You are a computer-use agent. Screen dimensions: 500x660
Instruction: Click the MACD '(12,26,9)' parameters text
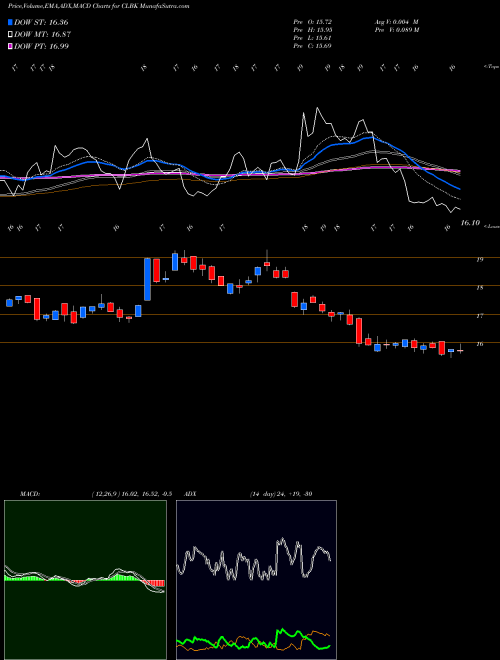point(105,494)
